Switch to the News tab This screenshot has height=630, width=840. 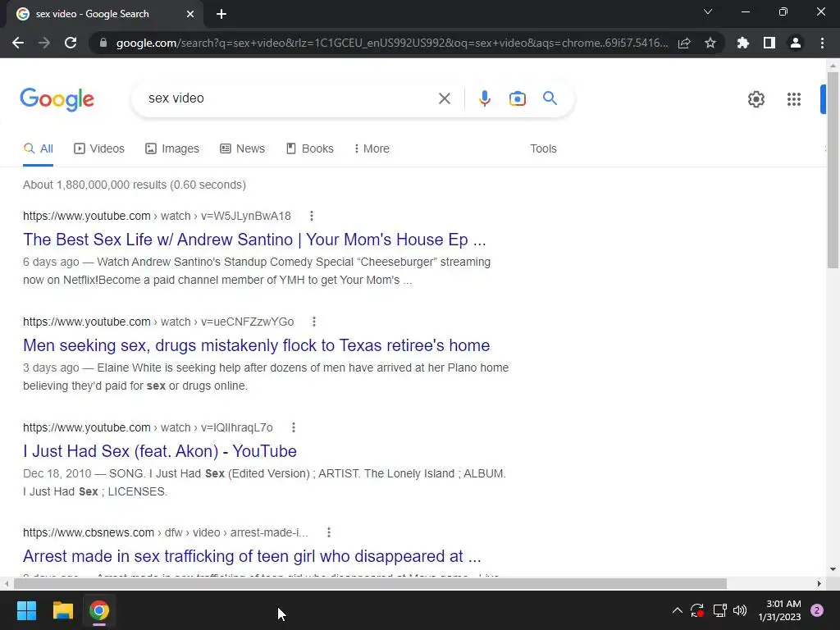click(242, 149)
